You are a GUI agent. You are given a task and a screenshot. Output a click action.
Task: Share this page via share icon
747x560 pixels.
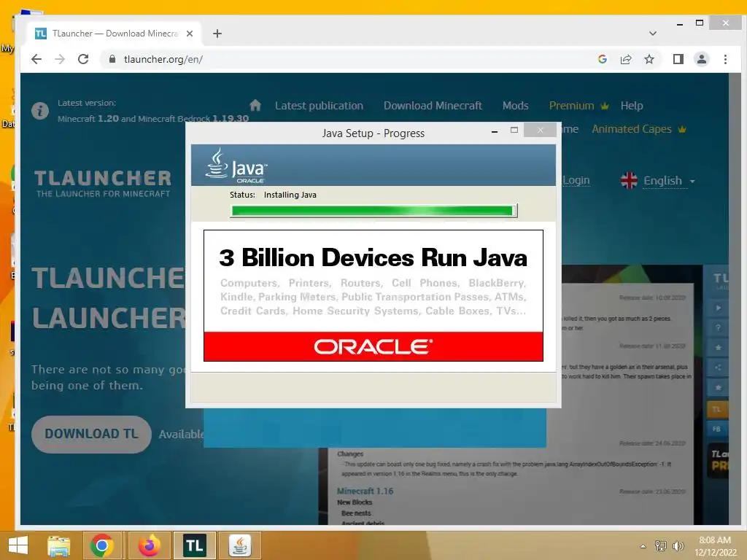click(625, 59)
